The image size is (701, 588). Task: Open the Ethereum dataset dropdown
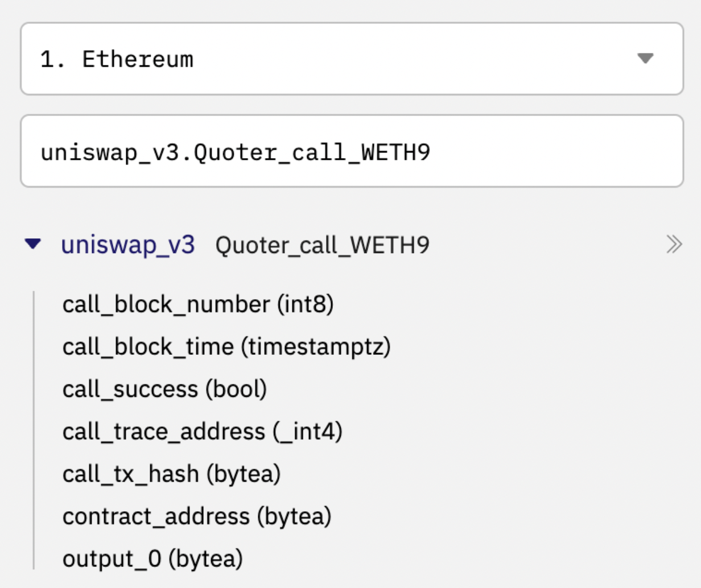pyautogui.click(x=352, y=59)
